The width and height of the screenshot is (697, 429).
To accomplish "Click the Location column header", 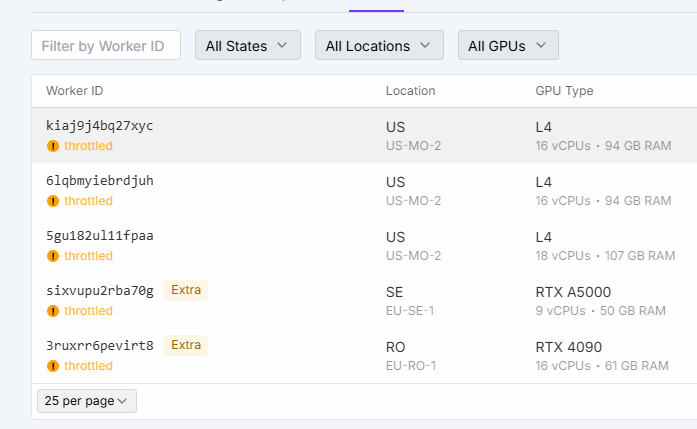I will pos(410,91).
